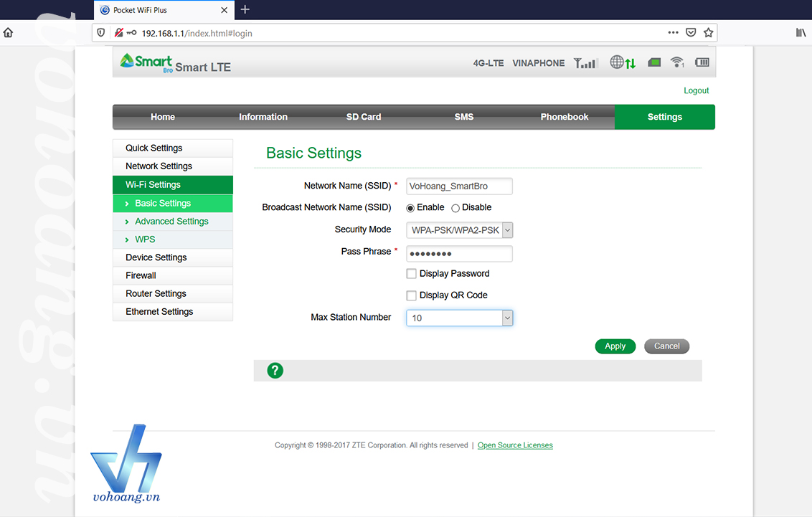The image size is (812, 517).
Task: Go to the Settings tab
Action: [665, 117]
